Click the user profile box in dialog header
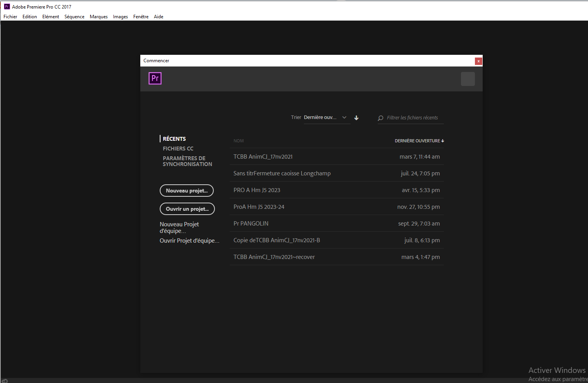Viewport: 588px width, 383px height. (468, 79)
